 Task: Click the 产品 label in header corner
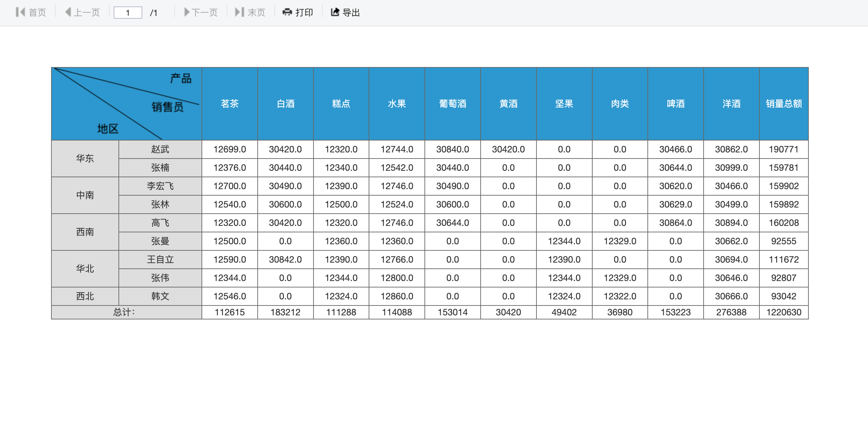tap(181, 79)
